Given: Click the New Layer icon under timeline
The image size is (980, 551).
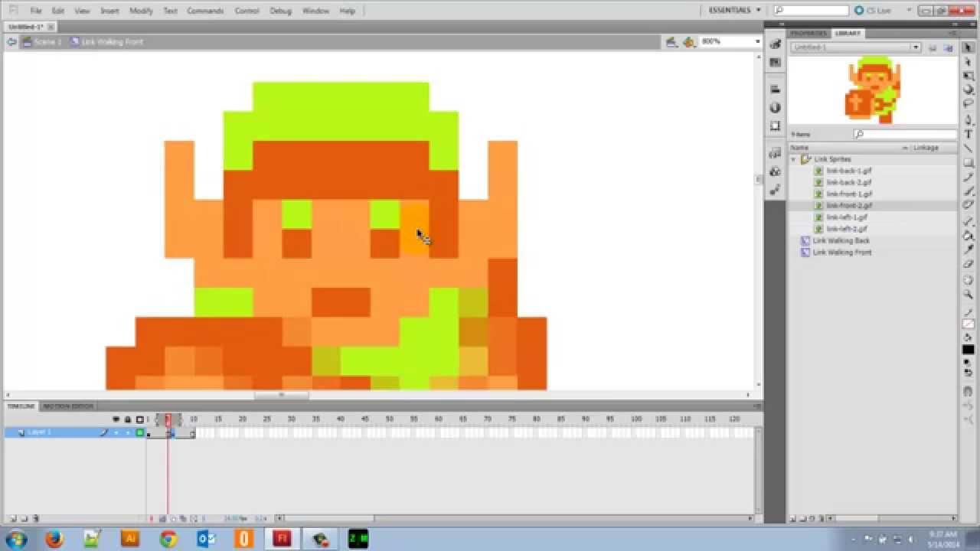Looking at the screenshot, I should click(x=13, y=518).
